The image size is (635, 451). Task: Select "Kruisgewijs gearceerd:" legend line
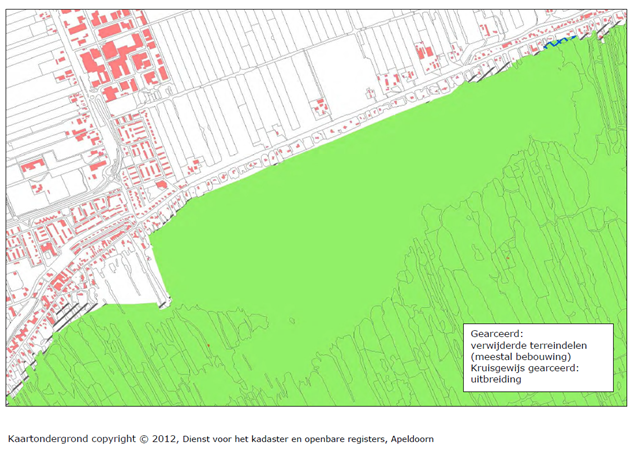click(525, 369)
